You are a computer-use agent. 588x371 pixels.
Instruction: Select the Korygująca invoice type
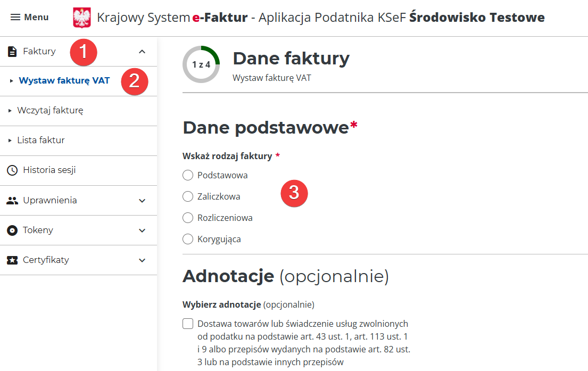(x=187, y=238)
